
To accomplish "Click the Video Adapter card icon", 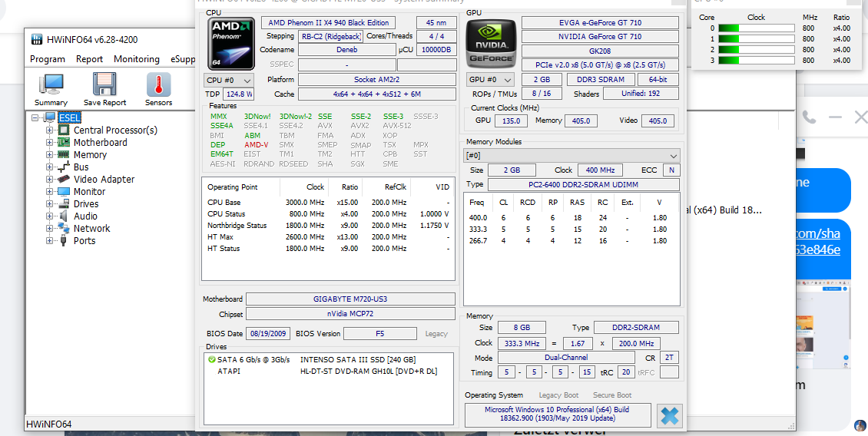I will pos(65,179).
